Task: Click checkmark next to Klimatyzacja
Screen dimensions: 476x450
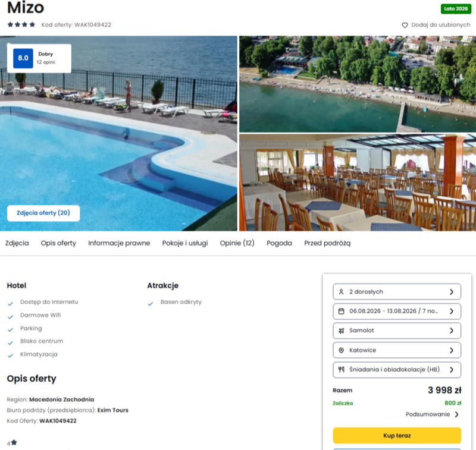Action: (x=10, y=355)
